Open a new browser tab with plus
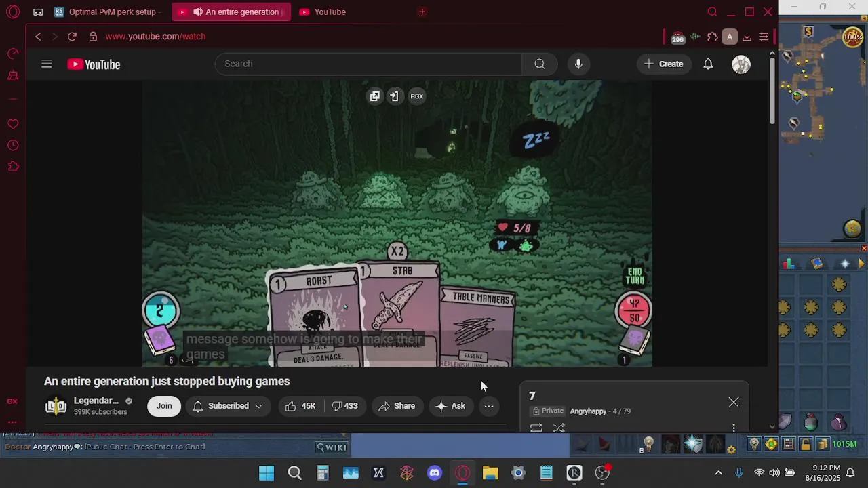This screenshot has width=868, height=488. [x=422, y=12]
